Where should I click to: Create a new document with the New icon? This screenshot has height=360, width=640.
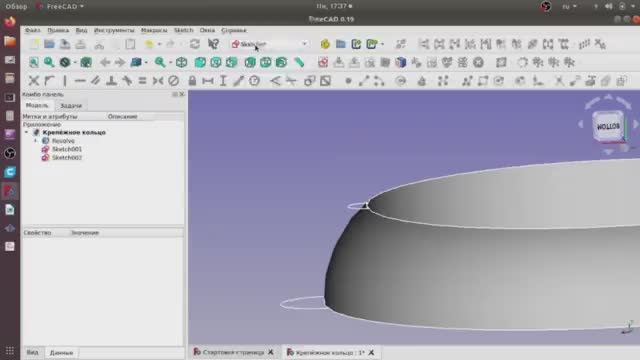pyautogui.click(x=34, y=44)
